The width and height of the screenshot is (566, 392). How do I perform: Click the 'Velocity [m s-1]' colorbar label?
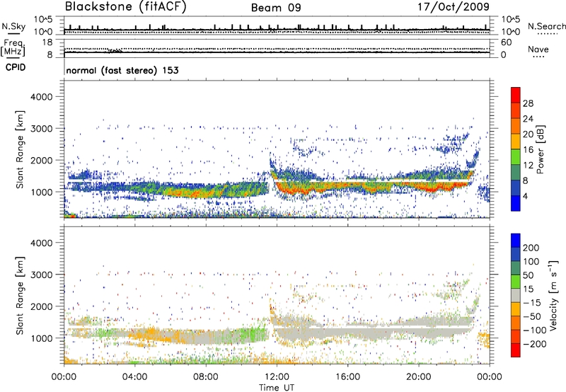(x=554, y=295)
